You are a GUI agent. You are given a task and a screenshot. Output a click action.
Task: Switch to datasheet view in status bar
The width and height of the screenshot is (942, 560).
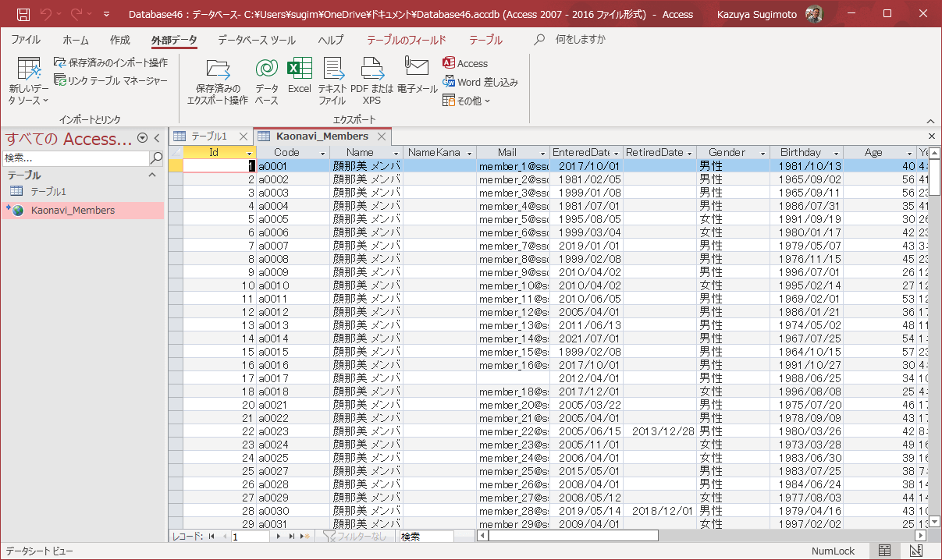[x=884, y=551]
